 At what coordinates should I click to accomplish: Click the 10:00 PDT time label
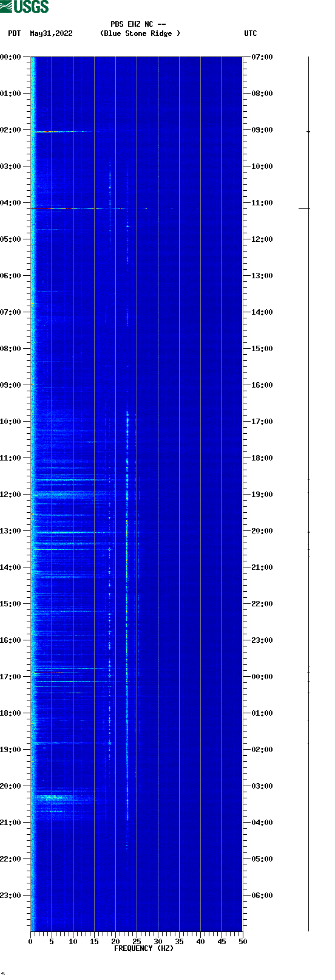[x=10, y=422]
